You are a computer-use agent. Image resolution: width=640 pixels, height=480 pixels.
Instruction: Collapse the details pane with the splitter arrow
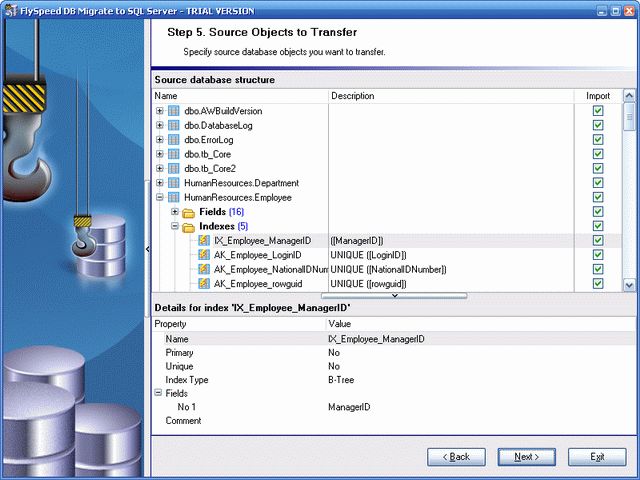[x=394, y=296]
